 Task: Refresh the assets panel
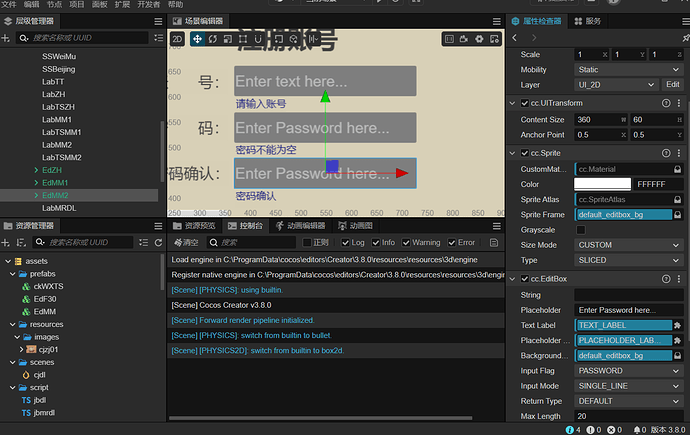tap(158, 242)
